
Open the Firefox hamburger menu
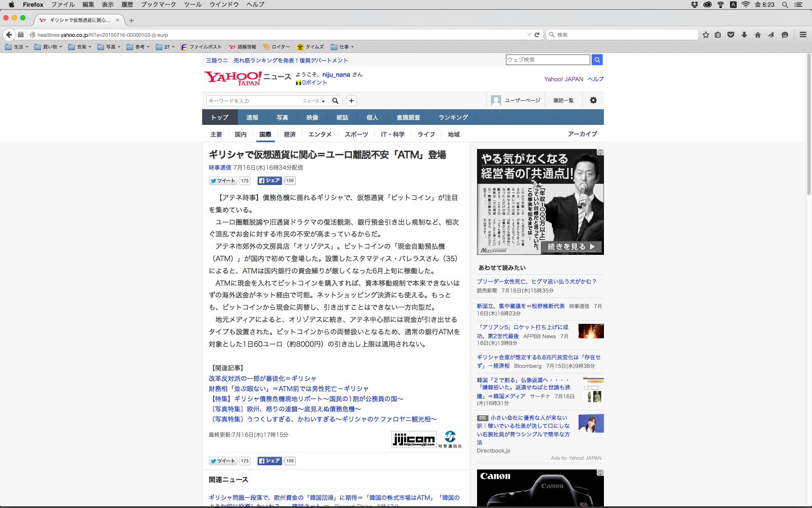click(x=803, y=35)
